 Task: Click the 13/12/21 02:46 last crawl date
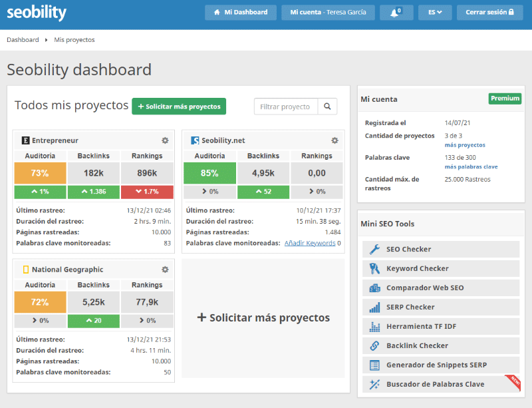point(149,210)
